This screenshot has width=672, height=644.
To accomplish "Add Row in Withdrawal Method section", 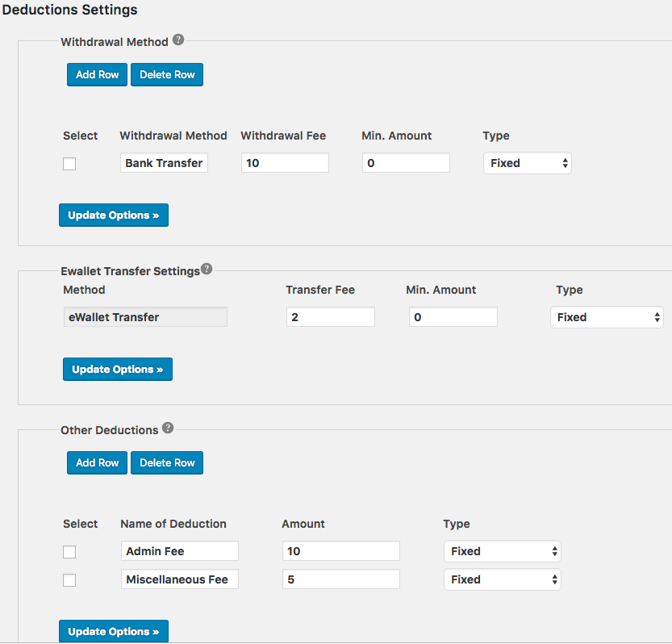I will pos(98,74).
